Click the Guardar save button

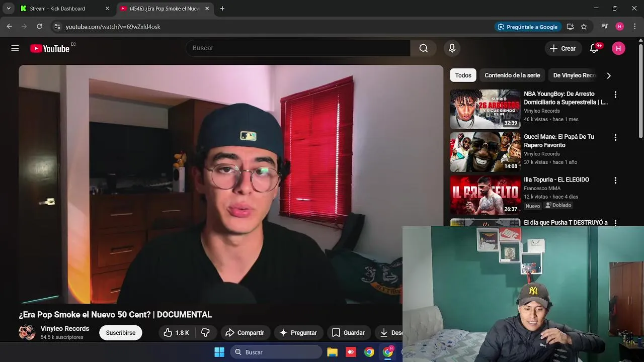pyautogui.click(x=348, y=332)
